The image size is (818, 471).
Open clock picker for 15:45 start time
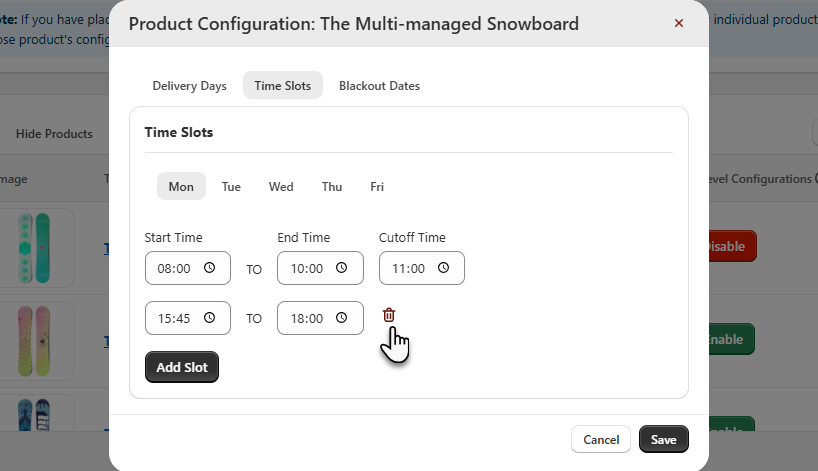(210, 318)
